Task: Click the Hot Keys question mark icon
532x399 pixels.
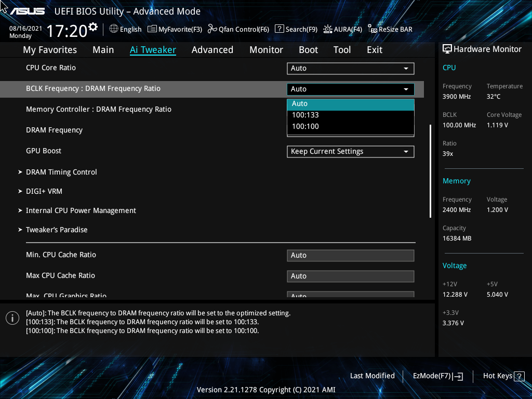Action: [519, 376]
